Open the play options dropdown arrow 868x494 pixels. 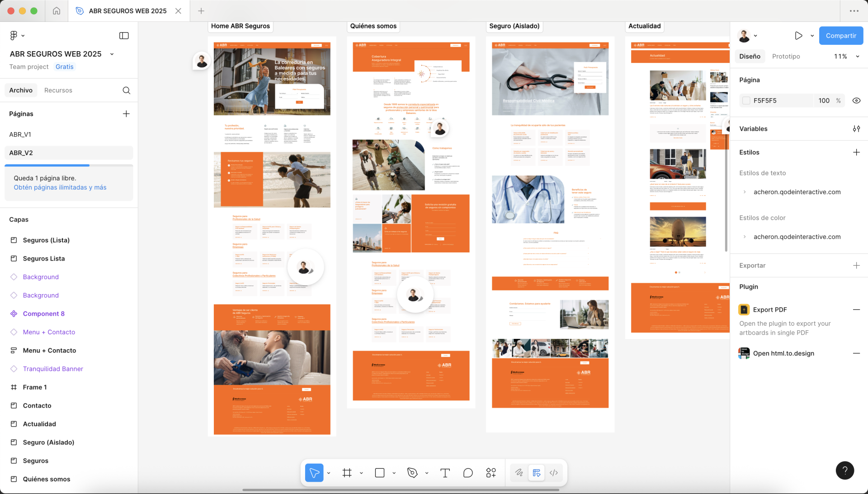tap(812, 36)
